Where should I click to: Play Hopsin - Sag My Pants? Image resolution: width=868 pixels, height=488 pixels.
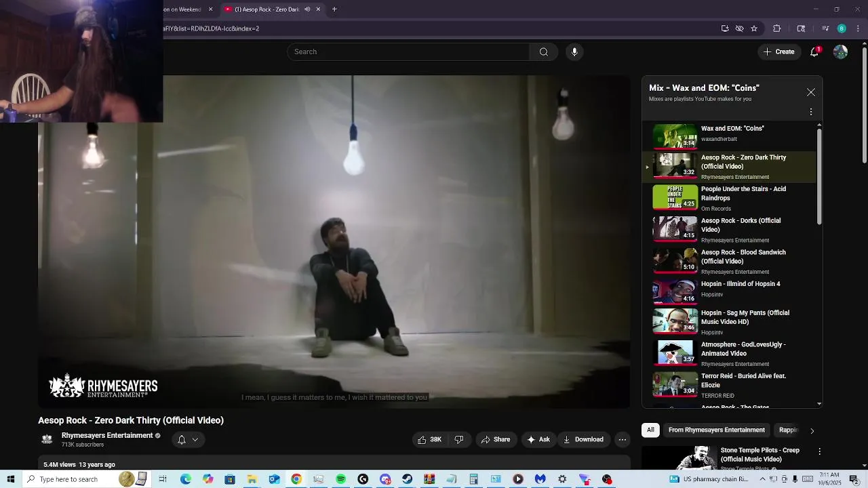point(730,322)
